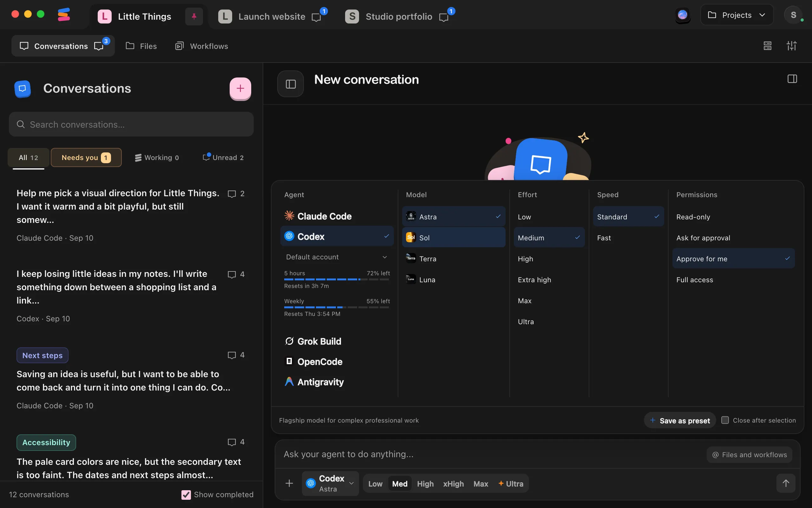Select the OpenCode agent

337,362
